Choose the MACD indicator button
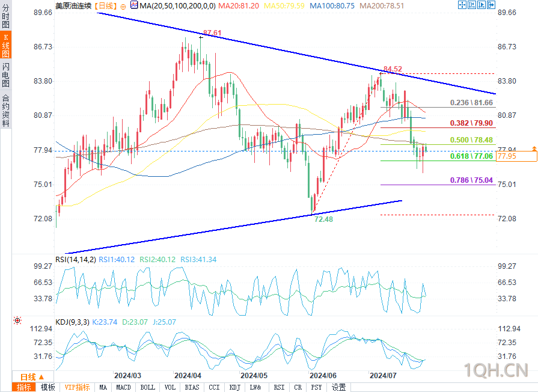Viewport: 538px width, 392px height. click(x=123, y=387)
